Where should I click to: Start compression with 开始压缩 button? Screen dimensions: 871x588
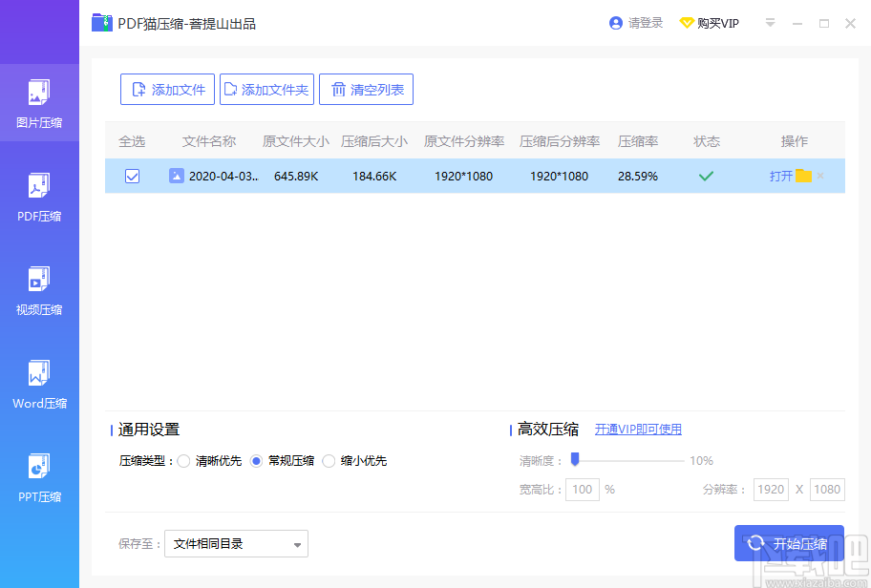click(789, 542)
